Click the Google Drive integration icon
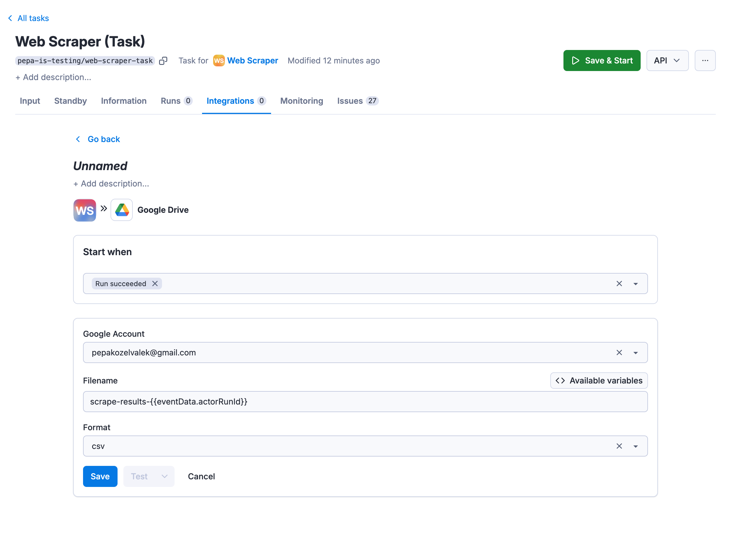731x560 pixels. click(x=122, y=210)
